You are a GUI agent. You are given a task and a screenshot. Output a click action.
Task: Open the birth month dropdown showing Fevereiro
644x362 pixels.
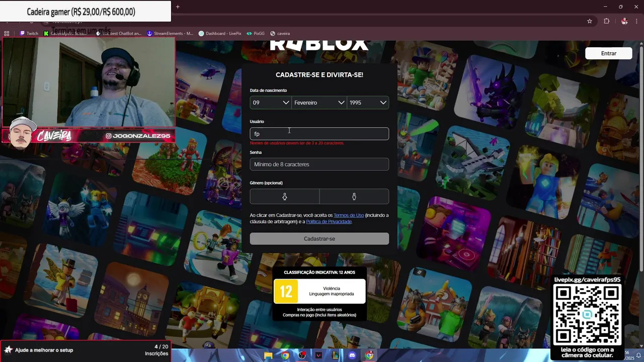[319, 103]
